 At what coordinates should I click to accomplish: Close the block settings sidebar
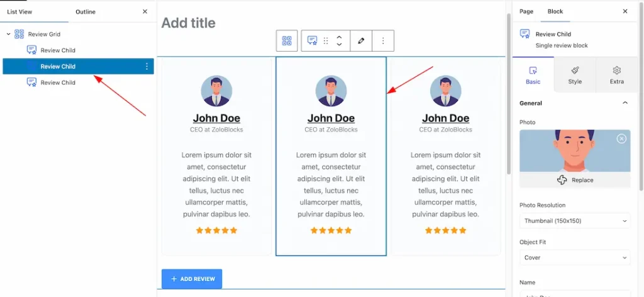point(625,11)
